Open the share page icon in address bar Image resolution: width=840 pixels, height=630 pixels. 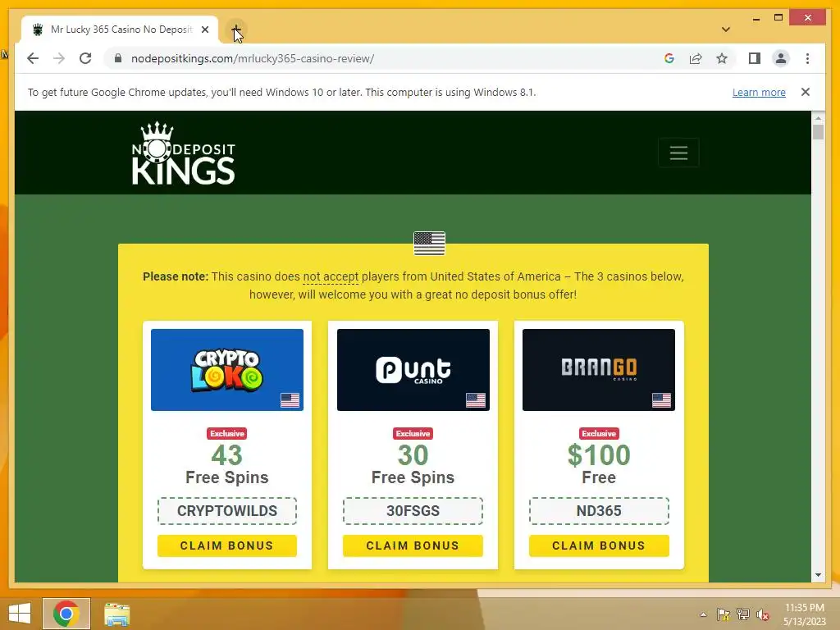click(x=696, y=58)
